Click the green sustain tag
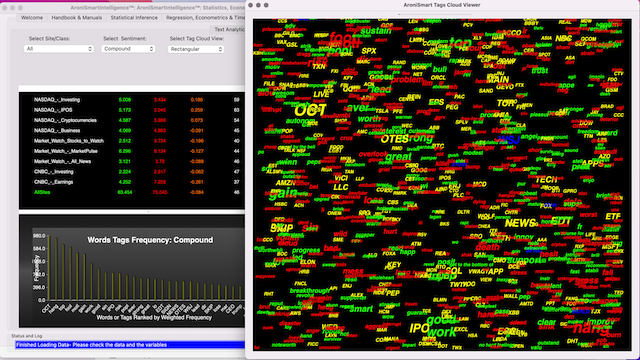Viewport: 640px width, 360px height. 376,31
